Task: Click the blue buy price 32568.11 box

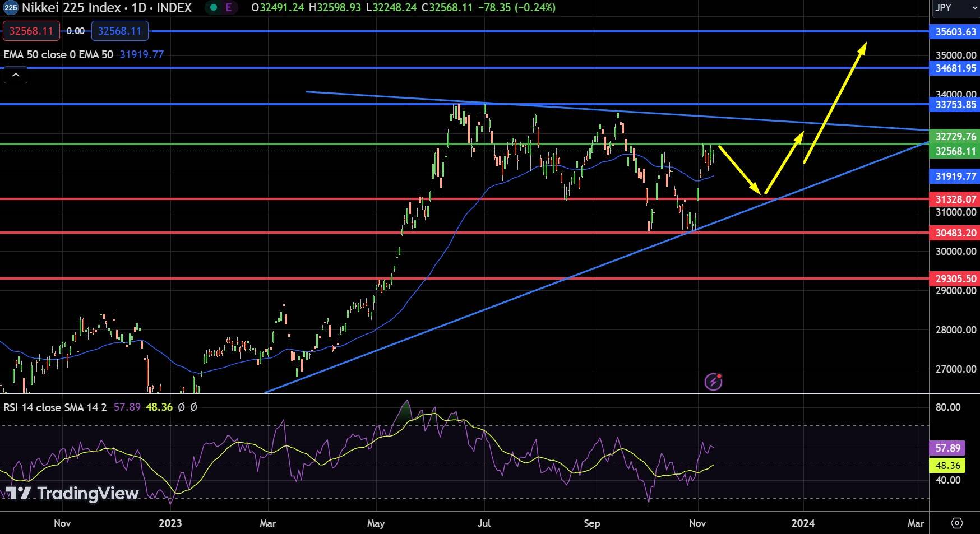Action: coord(120,31)
